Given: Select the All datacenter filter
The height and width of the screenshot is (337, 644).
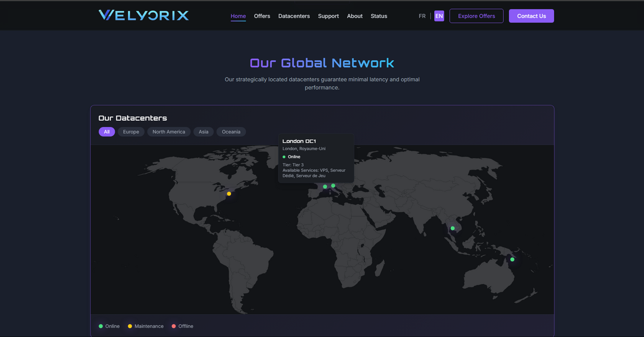Looking at the screenshot, I should pos(107,131).
